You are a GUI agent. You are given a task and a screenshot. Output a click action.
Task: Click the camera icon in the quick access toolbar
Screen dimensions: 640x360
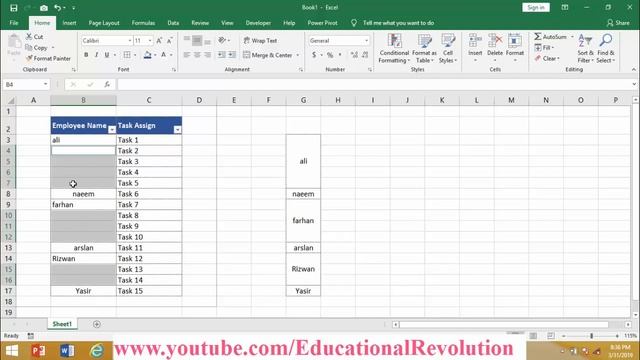click(x=44, y=8)
